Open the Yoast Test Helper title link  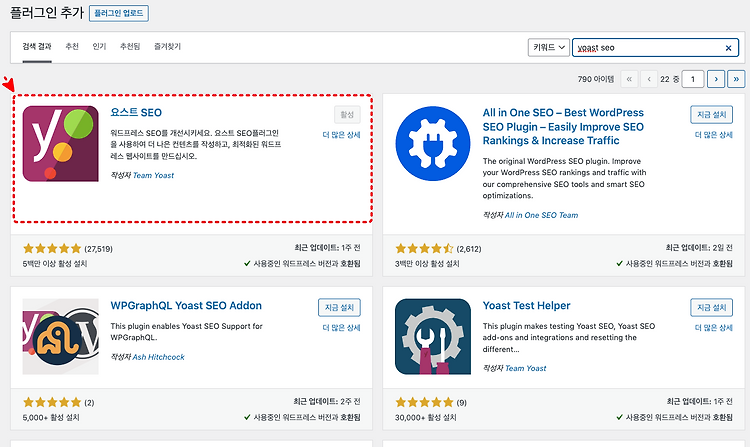(526, 305)
